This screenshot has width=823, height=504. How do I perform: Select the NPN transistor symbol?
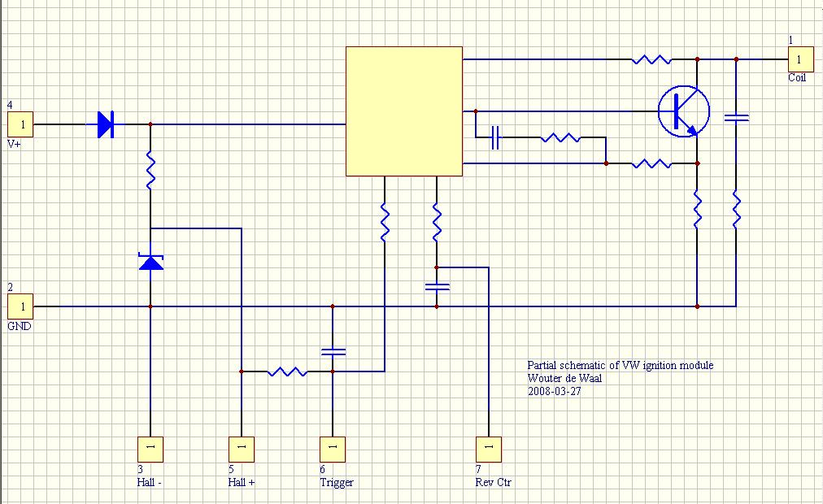pyautogui.click(x=683, y=111)
